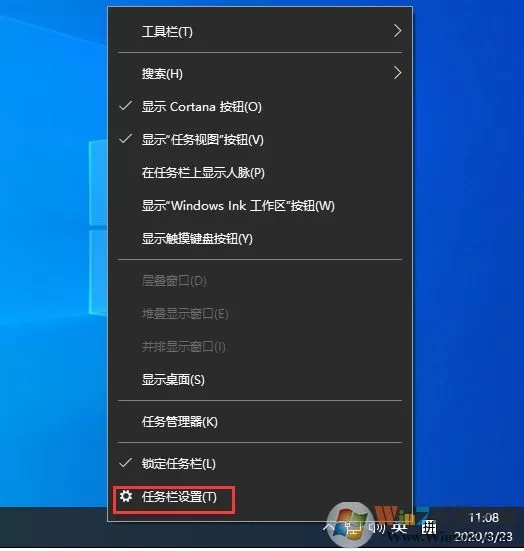Image resolution: width=524 pixels, height=551 pixels.
Task: Select 显示桌面(S) from the menu
Action: tap(260, 380)
